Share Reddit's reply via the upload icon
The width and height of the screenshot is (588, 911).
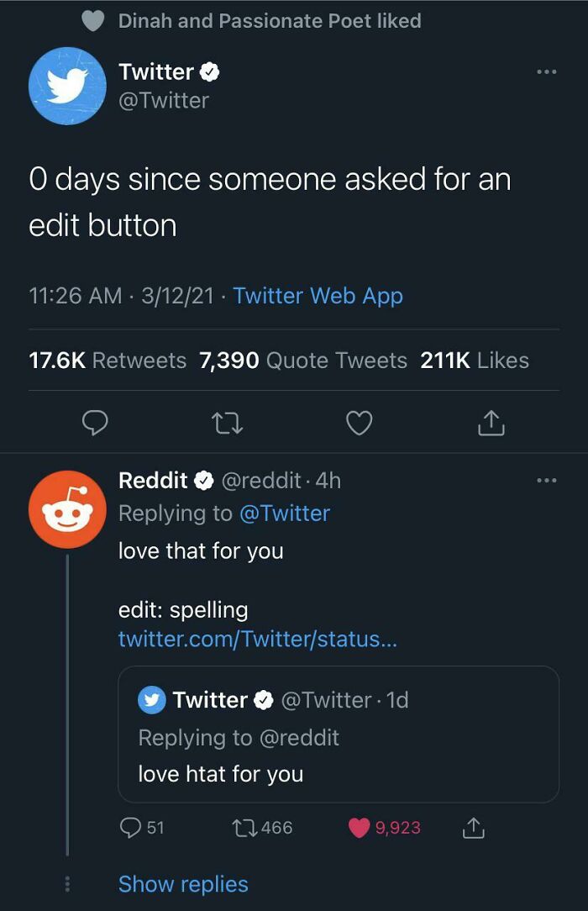tap(473, 827)
